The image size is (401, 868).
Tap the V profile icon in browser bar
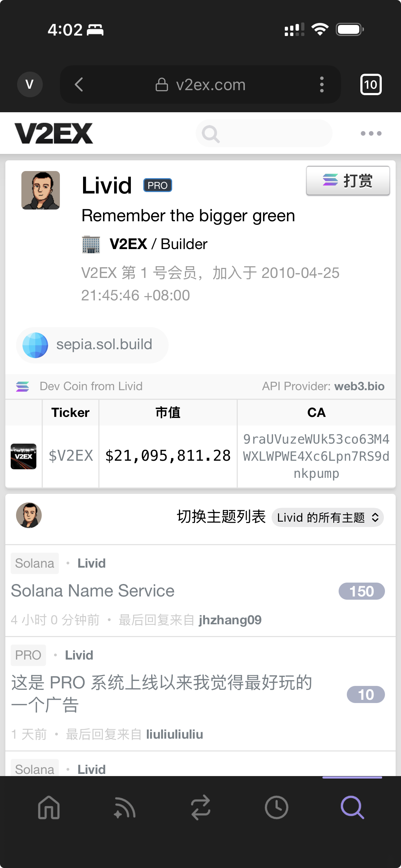(30, 85)
